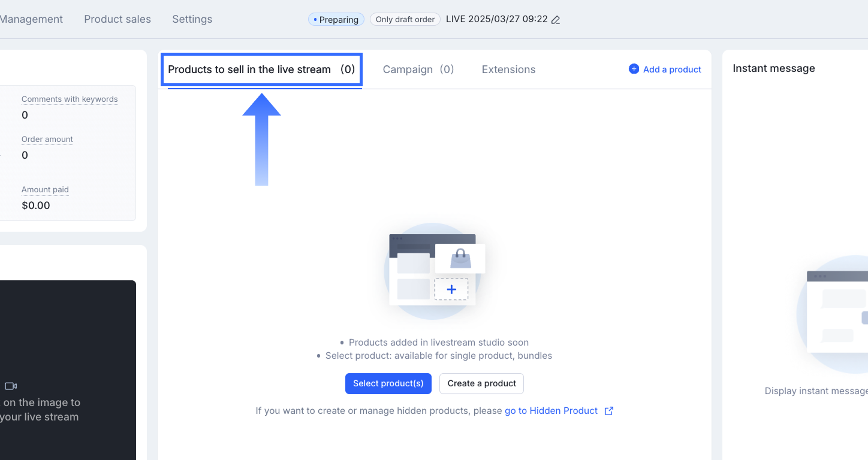This screenshot has width=868, height=460.
Task: Select Products to sell in the live stream tab
Action: click(261, 69)
